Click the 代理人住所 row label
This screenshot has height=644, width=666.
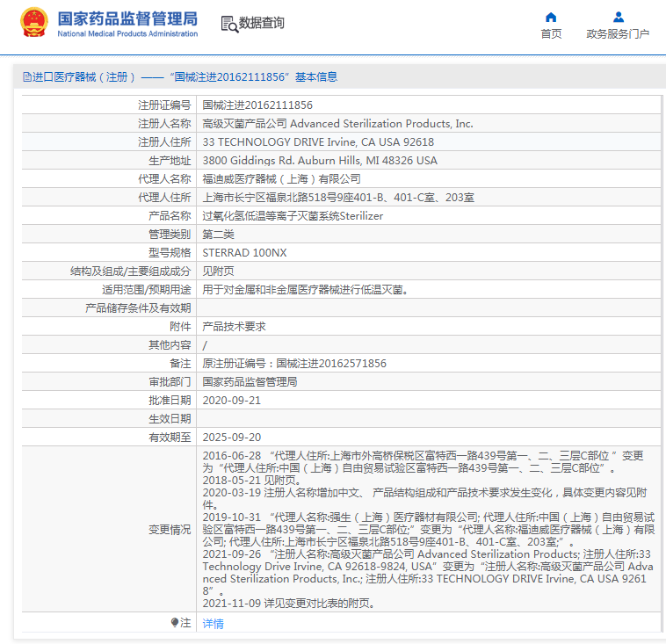164,198
